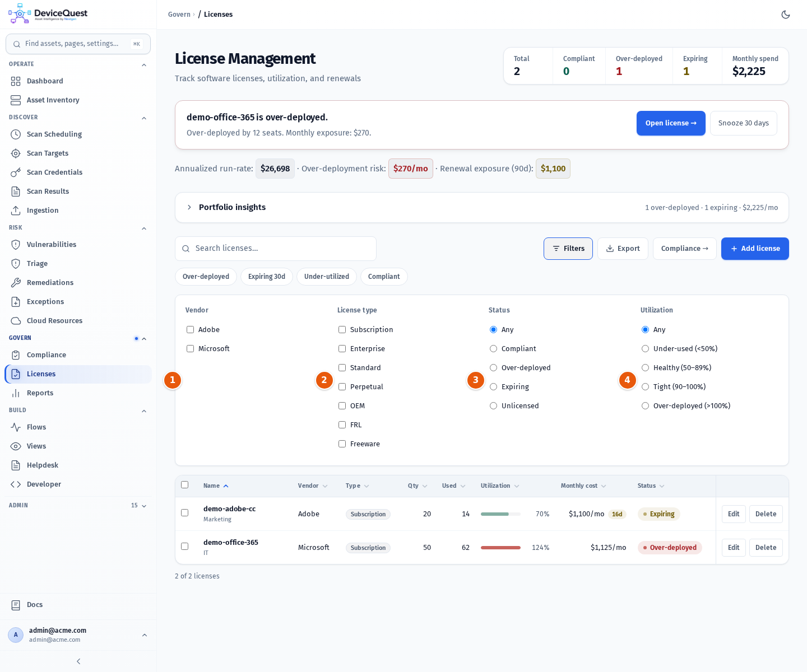Open Compliance in the sidebar
This screenshot has height=672, width=807.
click(x=78, y=355)
